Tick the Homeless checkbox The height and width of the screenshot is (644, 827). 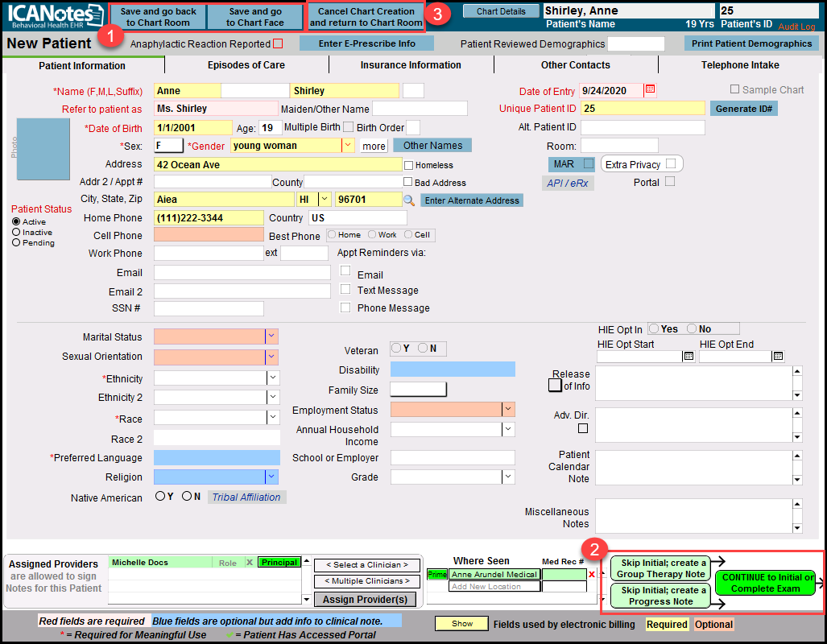click(408, 165)
